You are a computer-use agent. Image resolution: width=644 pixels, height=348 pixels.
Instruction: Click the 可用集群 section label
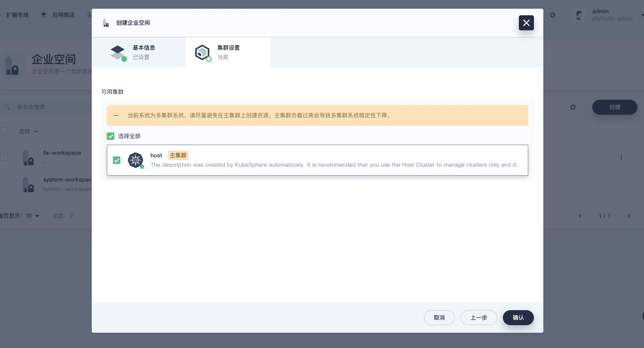(x=112, y=92)
